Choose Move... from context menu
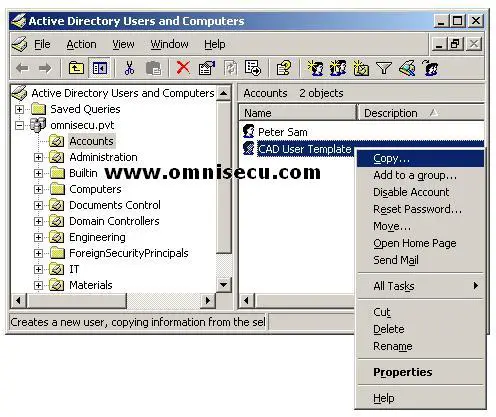Screen dimensions: 496x417 pos(420,226)
